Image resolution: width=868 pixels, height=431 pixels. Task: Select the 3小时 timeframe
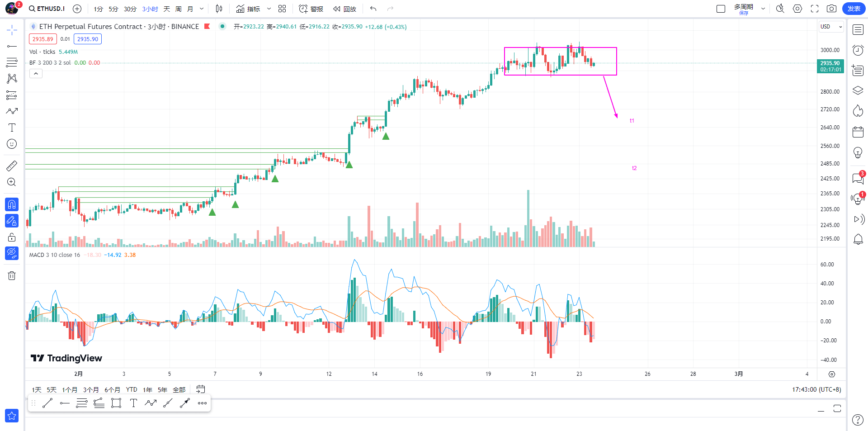150,9
